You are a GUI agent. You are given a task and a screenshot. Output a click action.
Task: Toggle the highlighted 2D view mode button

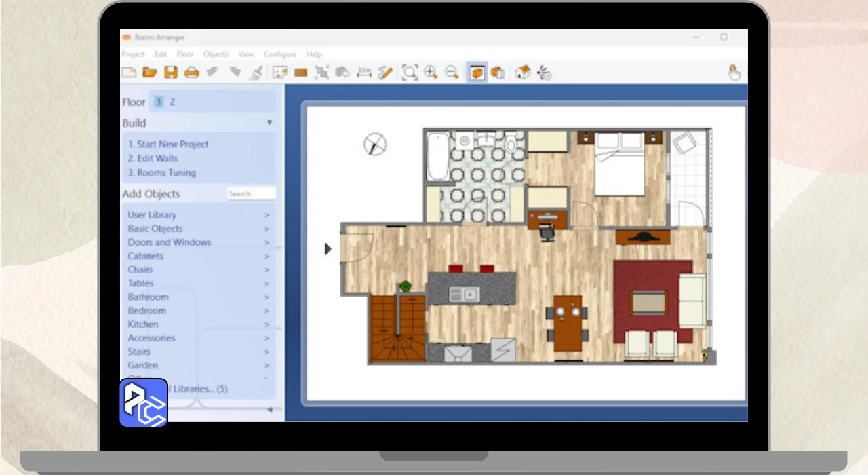pos(477,72)
